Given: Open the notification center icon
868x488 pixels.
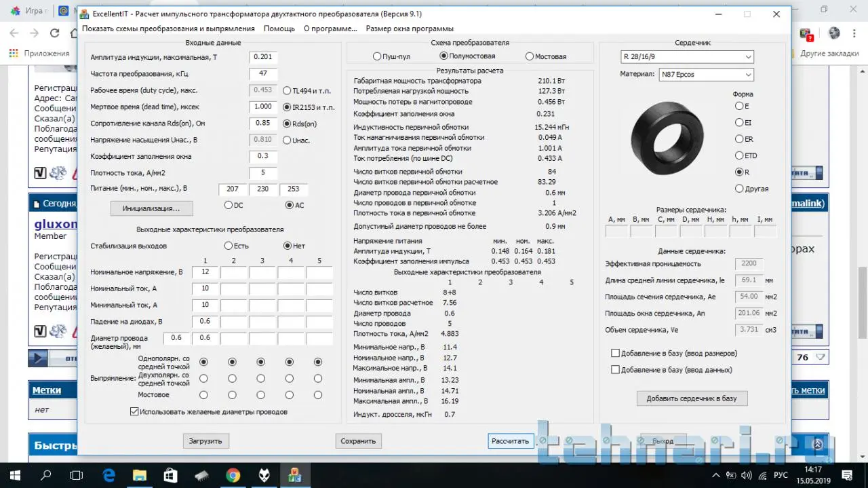Looking at the screenshot, I should pos(851,475).
